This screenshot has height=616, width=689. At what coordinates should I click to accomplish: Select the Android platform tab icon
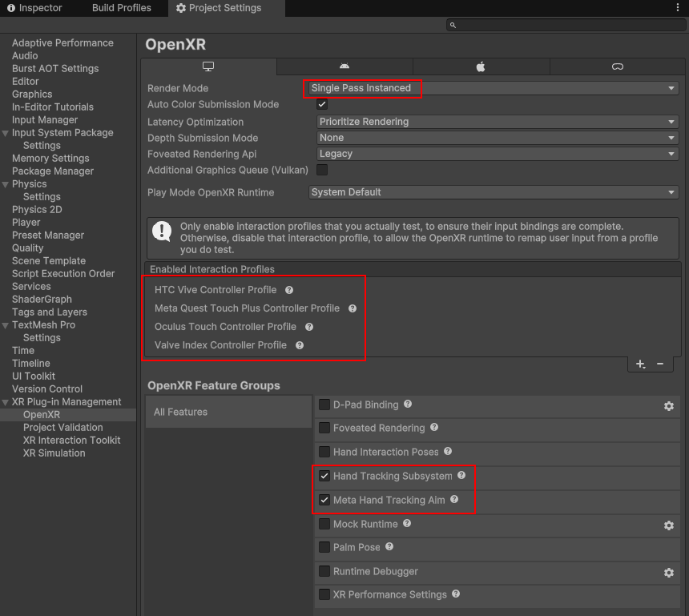click(x=344, y=66)
